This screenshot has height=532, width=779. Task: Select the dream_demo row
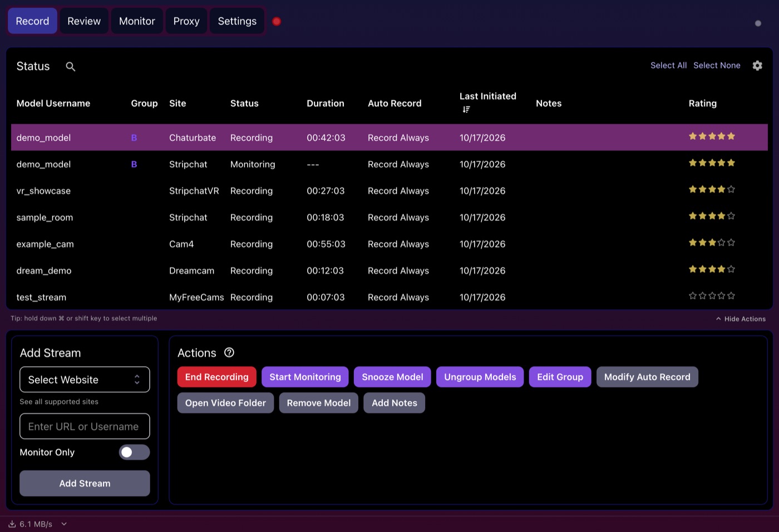pos(389,270)
